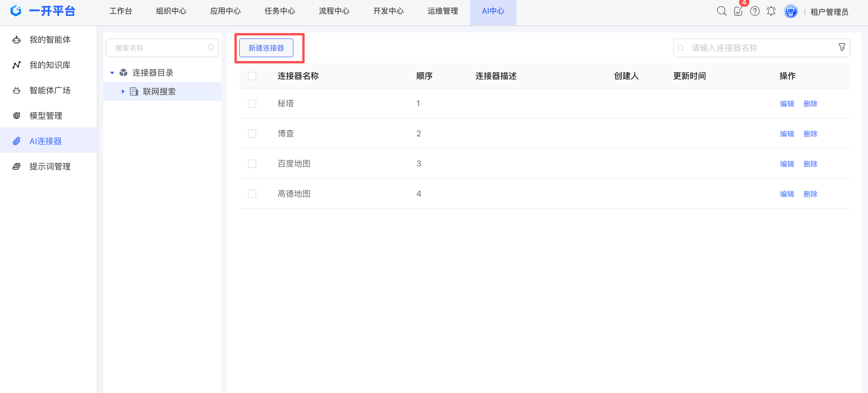Expand the 联网搜索 tree node
Viewport: 868px width, 393px height.
pyautogui.click(x=123, y=91)
